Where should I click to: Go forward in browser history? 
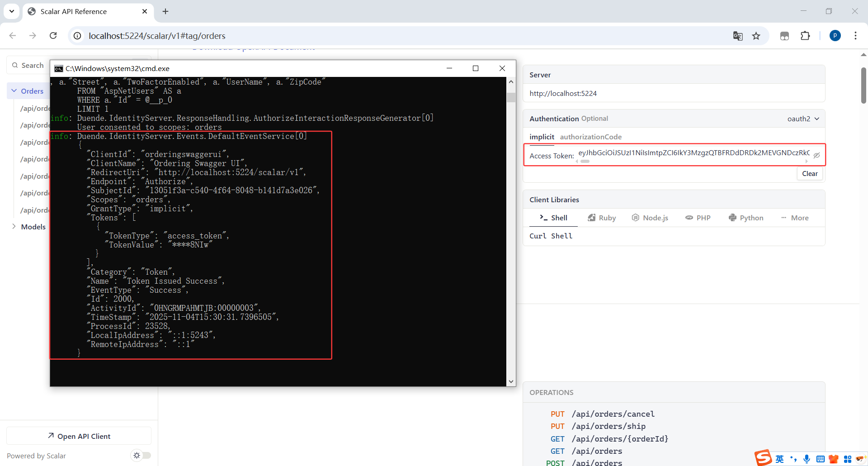33,36
